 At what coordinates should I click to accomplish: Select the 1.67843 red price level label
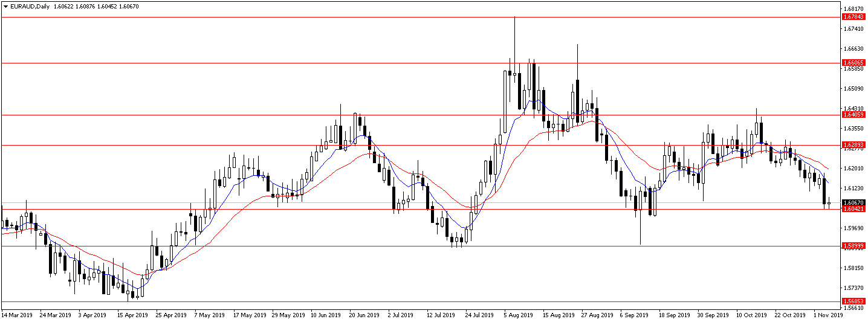tap(854, 17)
